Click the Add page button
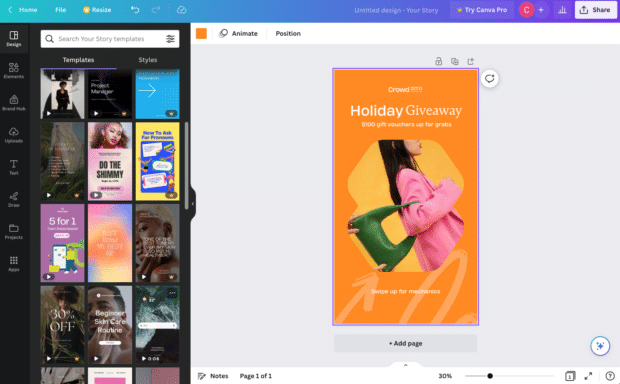The image size is (620, 384). click(405, 343)
